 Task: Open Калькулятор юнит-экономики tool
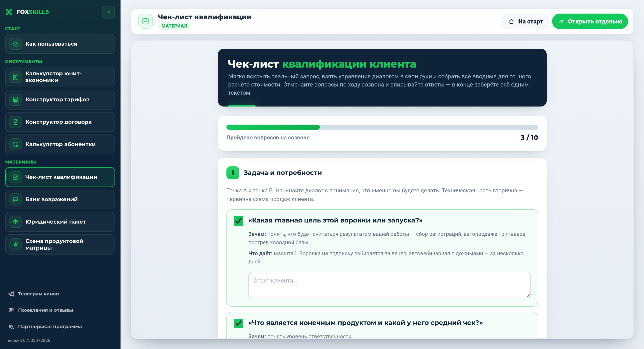point(60,77)
